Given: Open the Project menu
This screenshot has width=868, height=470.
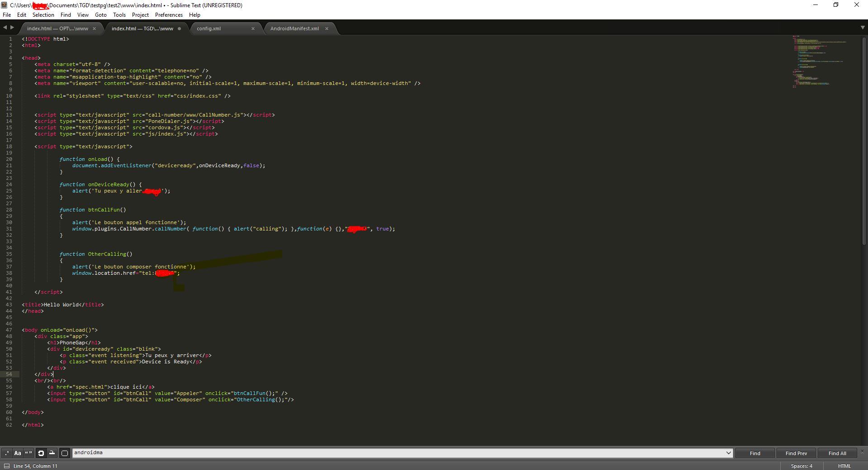Looking at the screenshot, I should coord(140,15).
